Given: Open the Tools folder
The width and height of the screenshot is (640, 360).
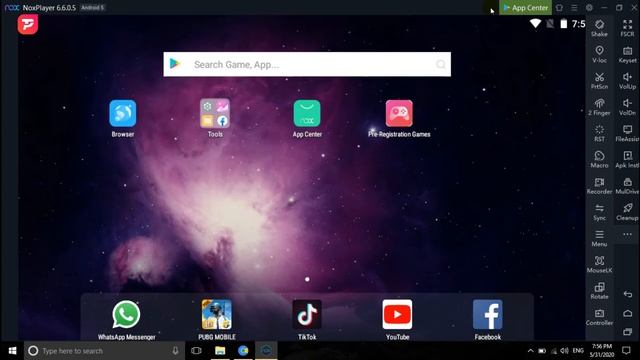Looking at the screenshot, I should 215,113.
